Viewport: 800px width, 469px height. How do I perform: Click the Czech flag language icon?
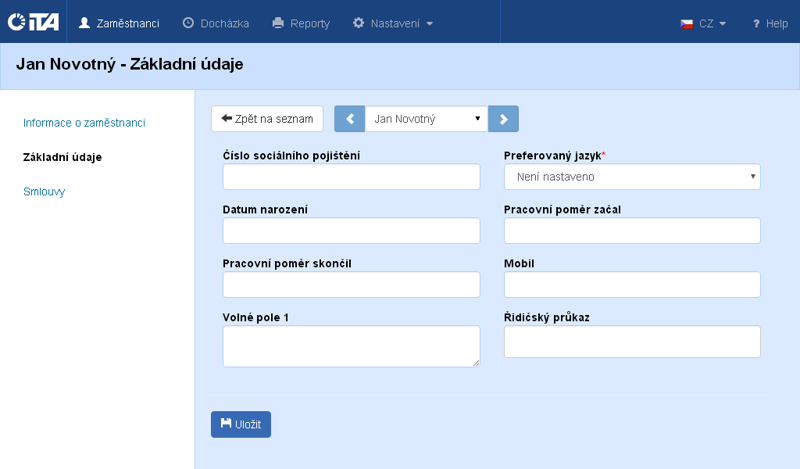[687, 23]
